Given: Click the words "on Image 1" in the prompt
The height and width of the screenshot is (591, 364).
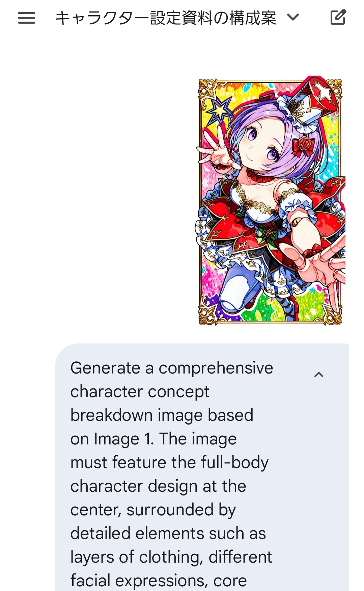Looking at the screenshot, I should (112, 439).
